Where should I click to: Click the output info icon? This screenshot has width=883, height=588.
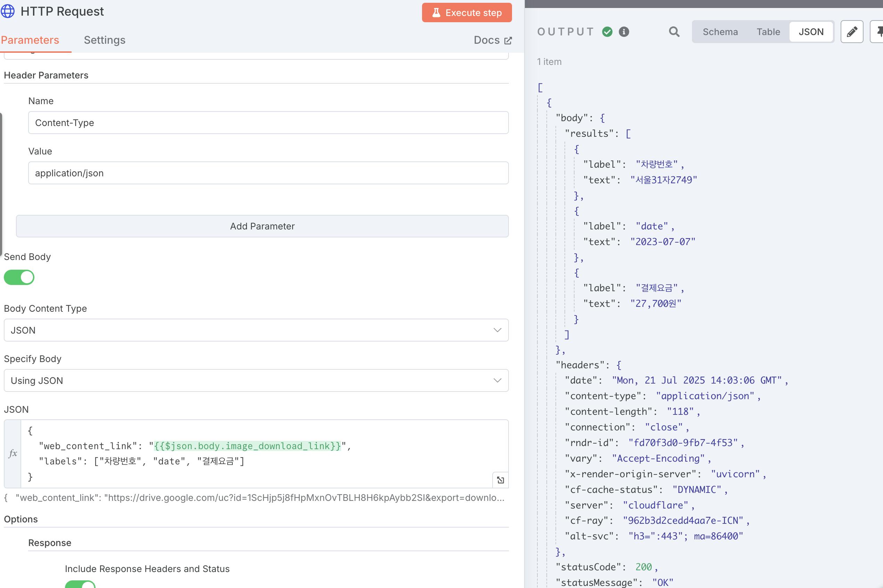pyautogui.click(x=624, y=32)
